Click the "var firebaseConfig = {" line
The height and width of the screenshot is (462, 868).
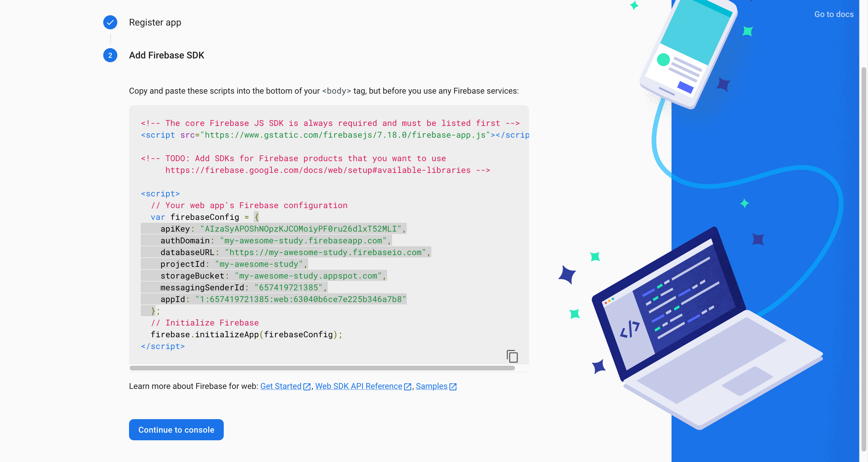click(x=205, y=217)
